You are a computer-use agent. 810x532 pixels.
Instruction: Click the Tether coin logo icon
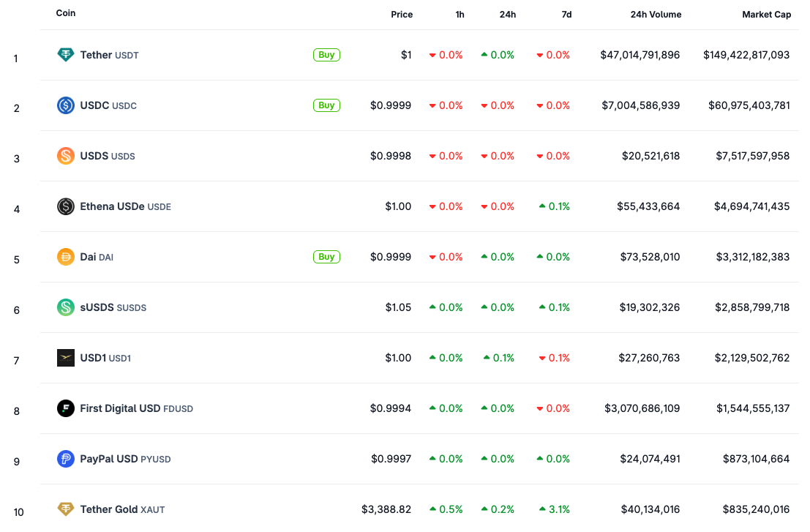point(66,55)
